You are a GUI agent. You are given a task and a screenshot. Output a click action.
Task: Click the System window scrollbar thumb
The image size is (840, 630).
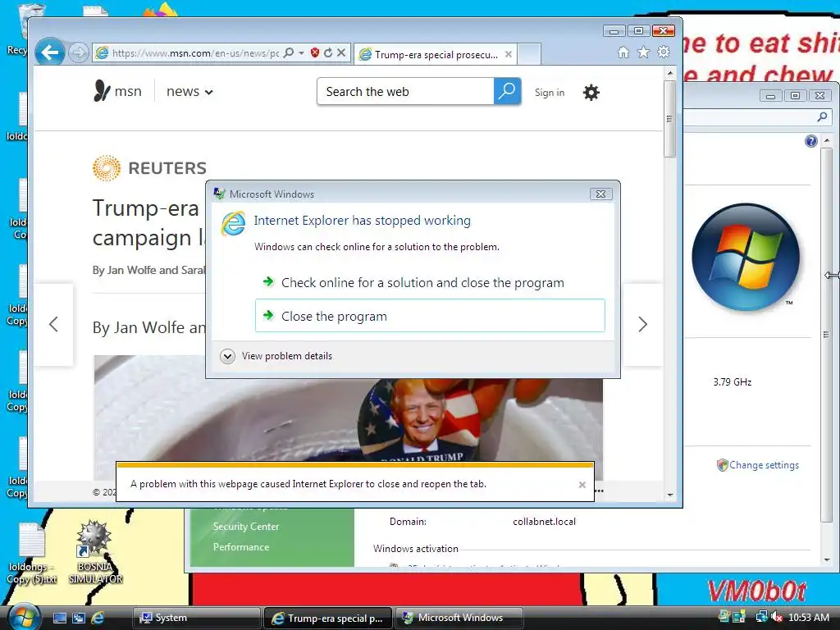(827, 334)
